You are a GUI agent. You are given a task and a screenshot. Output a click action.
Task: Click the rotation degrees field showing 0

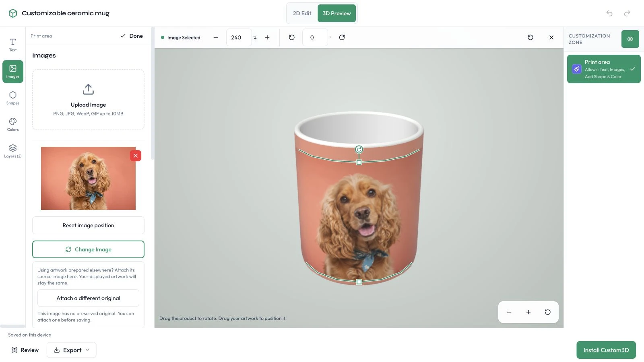click(x=315, y=37)
